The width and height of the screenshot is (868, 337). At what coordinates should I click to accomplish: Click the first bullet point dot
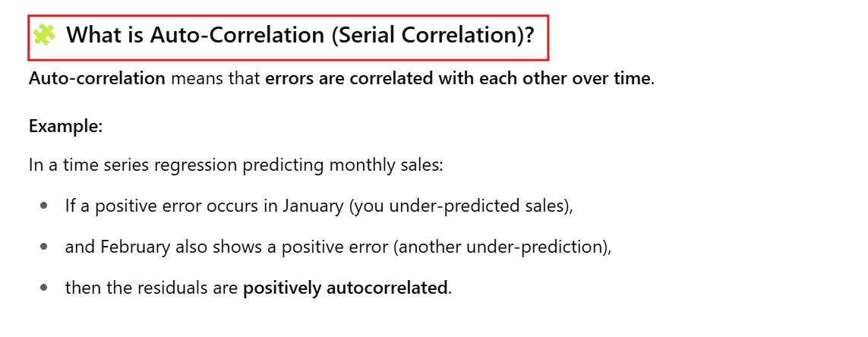point(45,206)
